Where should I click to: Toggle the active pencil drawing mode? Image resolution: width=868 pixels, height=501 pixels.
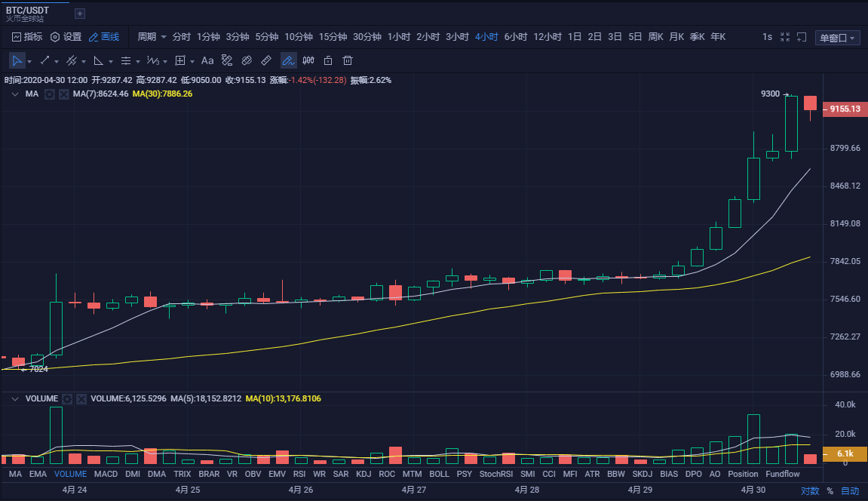[288, 60]
